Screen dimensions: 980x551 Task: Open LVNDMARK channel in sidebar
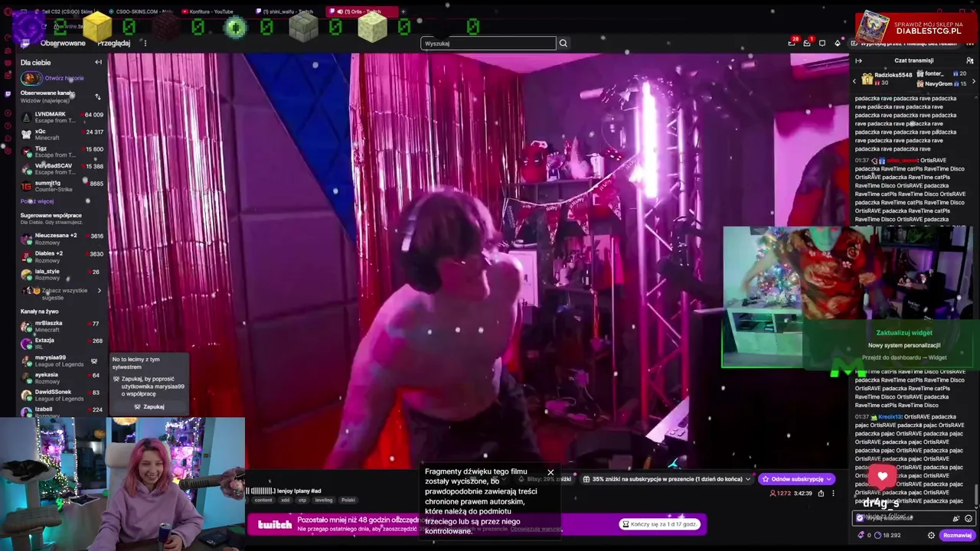tap(62, 117)
